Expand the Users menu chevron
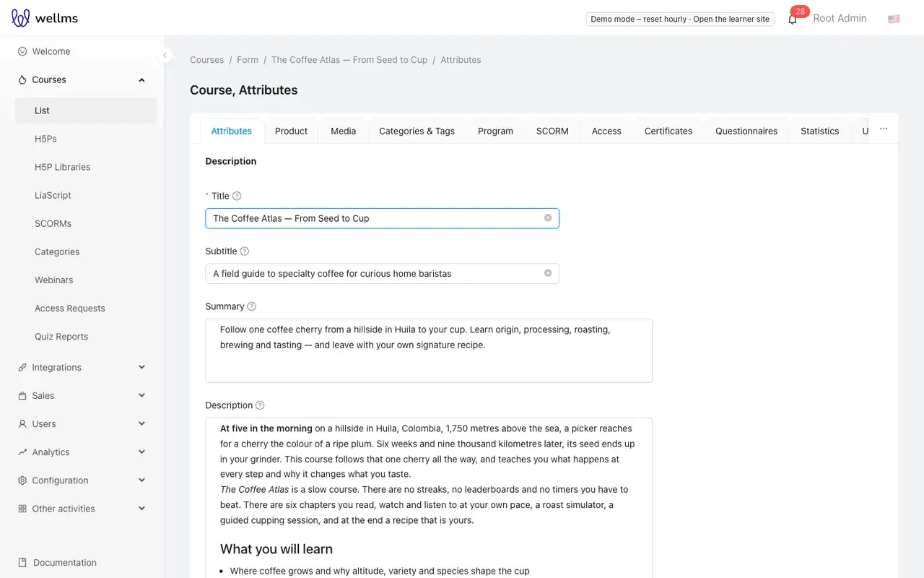 [141, 423]
